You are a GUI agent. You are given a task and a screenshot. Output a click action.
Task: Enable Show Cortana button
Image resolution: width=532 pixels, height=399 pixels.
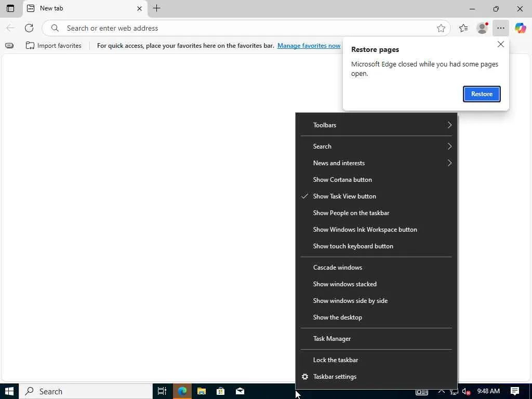376,179
